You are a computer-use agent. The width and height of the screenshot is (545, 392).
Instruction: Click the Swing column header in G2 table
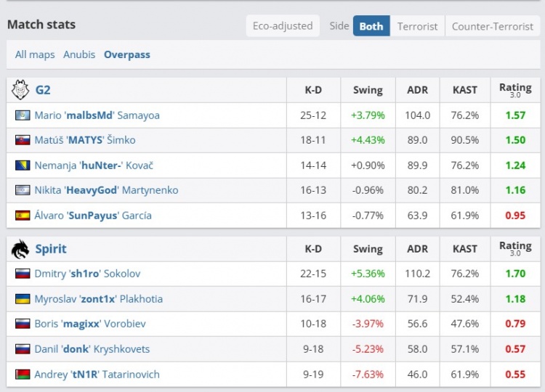pos(368,90)
